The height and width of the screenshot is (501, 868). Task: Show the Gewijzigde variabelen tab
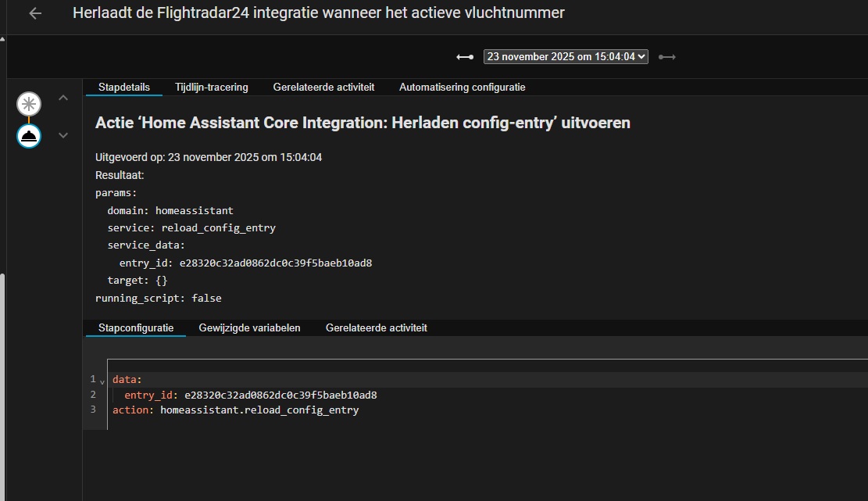(x=249, y=328)
